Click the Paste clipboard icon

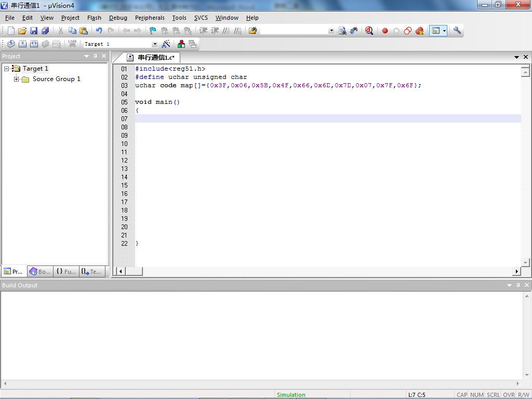pyautogui.click(x=84, y=31)
